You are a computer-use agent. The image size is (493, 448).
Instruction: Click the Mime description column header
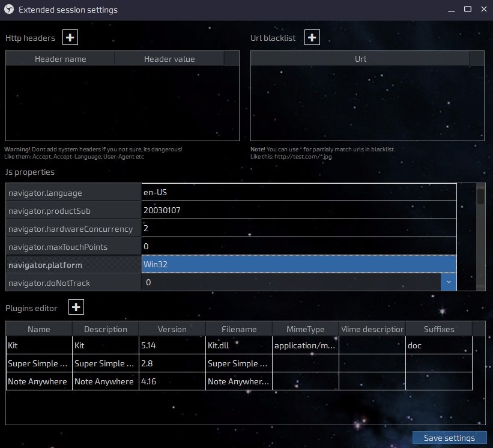372,329
